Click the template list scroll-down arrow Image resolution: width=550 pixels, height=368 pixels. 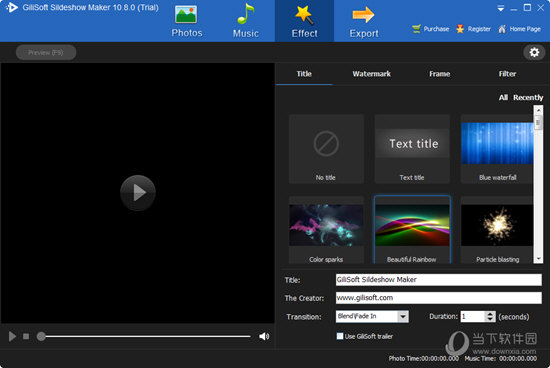pos(538,259)
